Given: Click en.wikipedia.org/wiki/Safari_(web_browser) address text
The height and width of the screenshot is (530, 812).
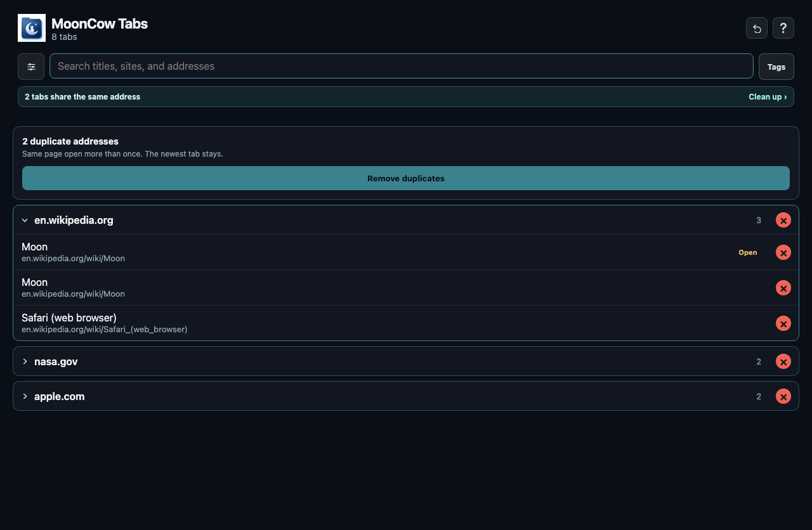Looking at the screenshot, I should tap(105, 330).
